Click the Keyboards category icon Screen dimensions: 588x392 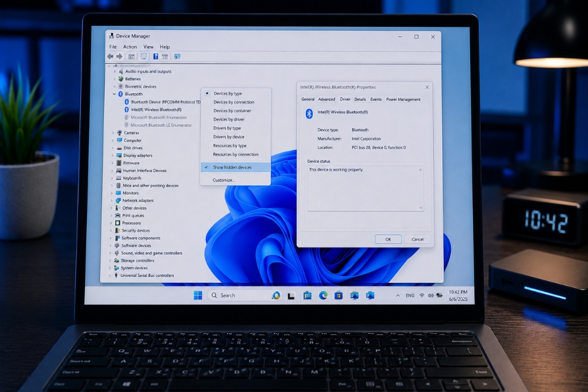pos(119,178)
